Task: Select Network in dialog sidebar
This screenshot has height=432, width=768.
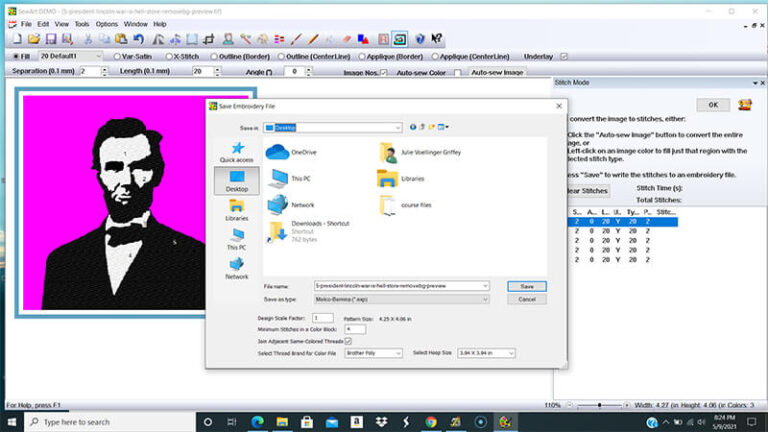Action: point(237,269)
